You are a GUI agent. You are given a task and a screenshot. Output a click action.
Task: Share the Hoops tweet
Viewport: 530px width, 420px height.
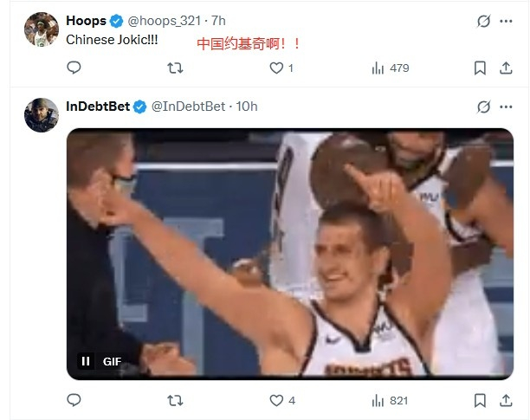click(506, 68)
